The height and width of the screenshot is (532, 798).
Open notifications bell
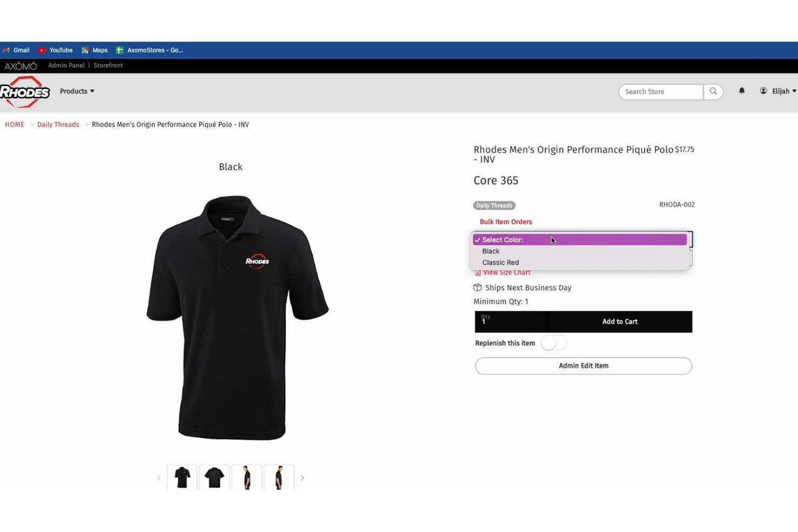[742, 91]
